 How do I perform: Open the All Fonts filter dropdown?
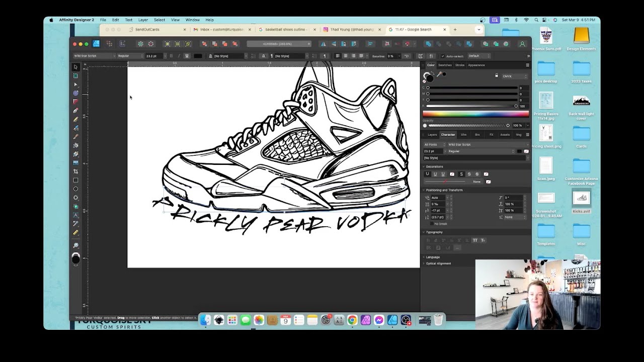[x=435, y=144]
